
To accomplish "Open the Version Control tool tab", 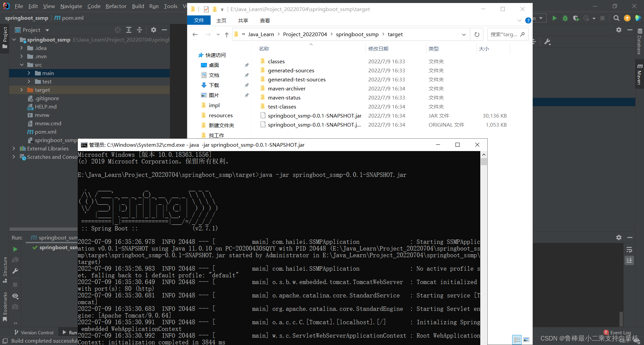I will [x=34, y=333].
